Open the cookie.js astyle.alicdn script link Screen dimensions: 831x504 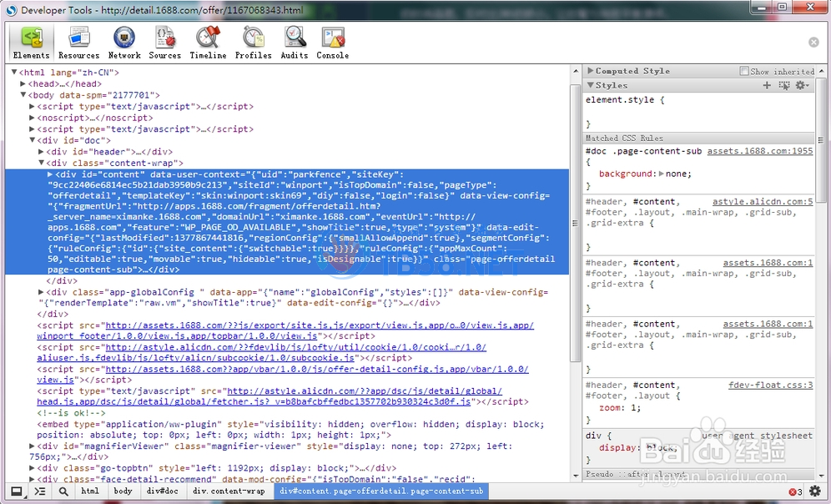tap(261, 353)
